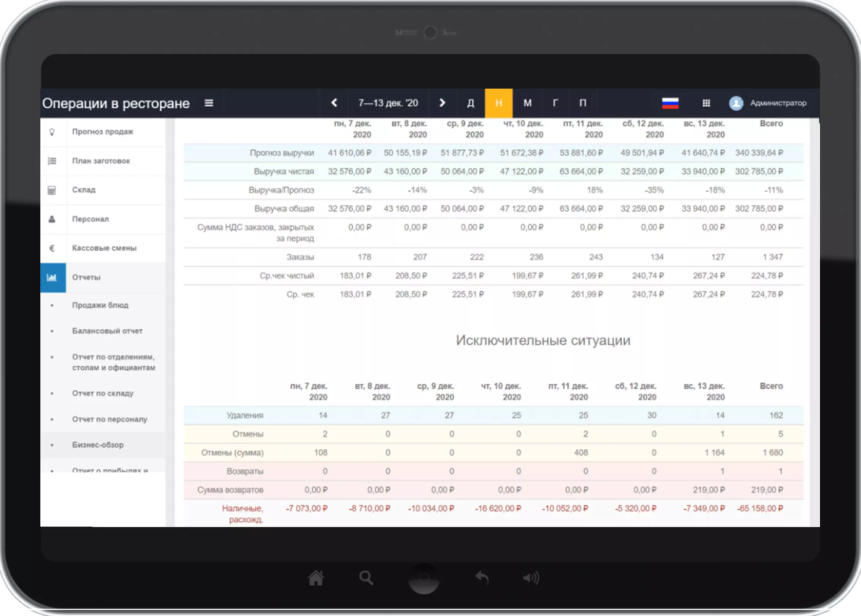Tap the tablet volume speaker icon
This screenshot has height=616, width=861.
click(531, 578)
